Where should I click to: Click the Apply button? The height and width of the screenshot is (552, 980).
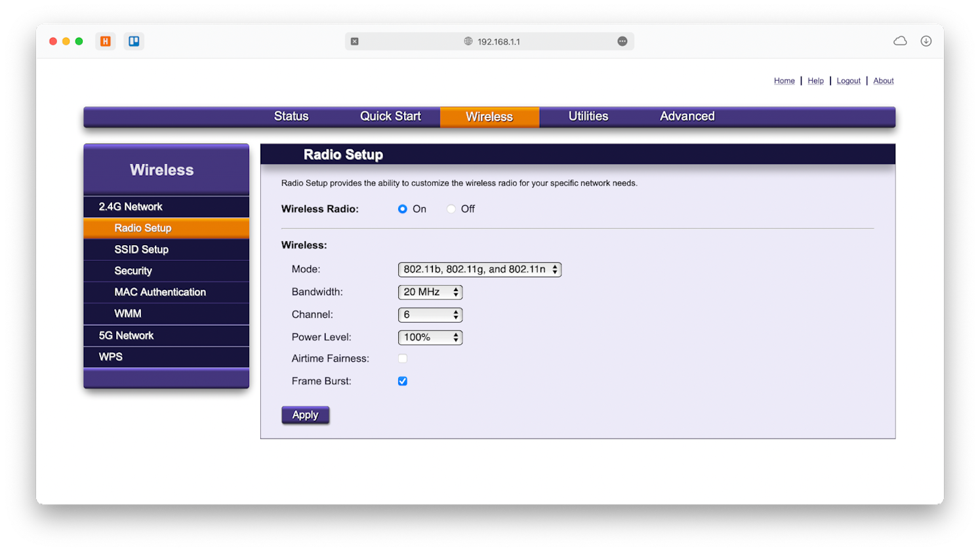coord(305,414)
